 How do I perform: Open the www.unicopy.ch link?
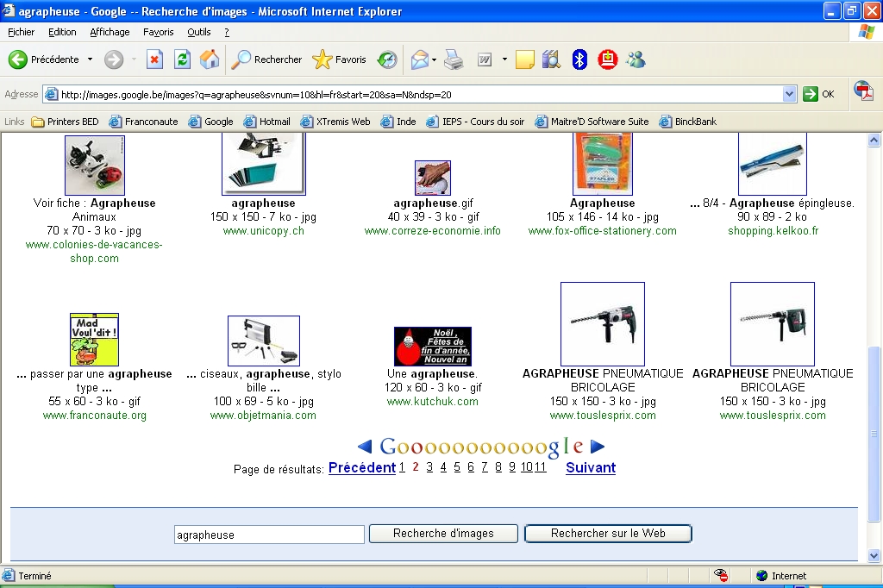264,231
